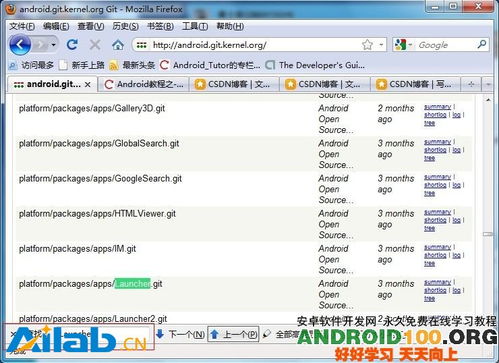
Task: Click 上一个(P) find-previous button
Action: point(233,334)
